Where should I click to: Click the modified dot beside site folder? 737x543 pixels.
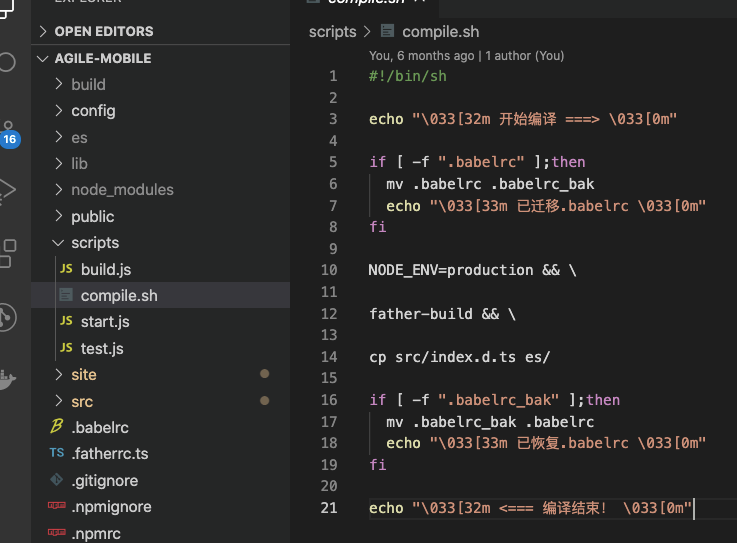(265, 374)
